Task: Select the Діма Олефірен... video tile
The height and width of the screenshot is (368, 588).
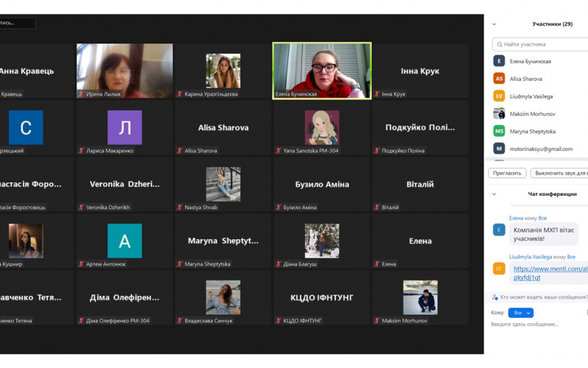Action: 124,297
